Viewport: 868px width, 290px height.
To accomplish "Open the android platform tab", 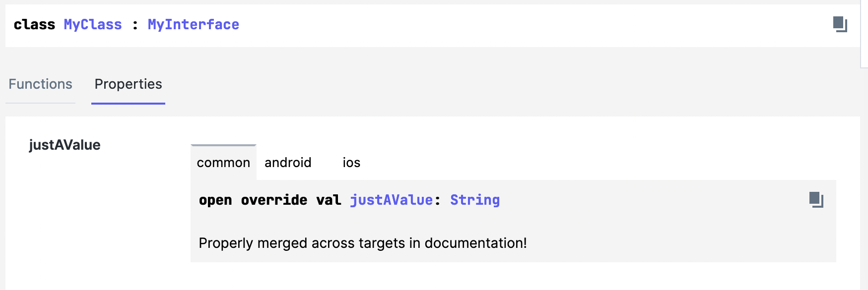I will click(288, 162).
